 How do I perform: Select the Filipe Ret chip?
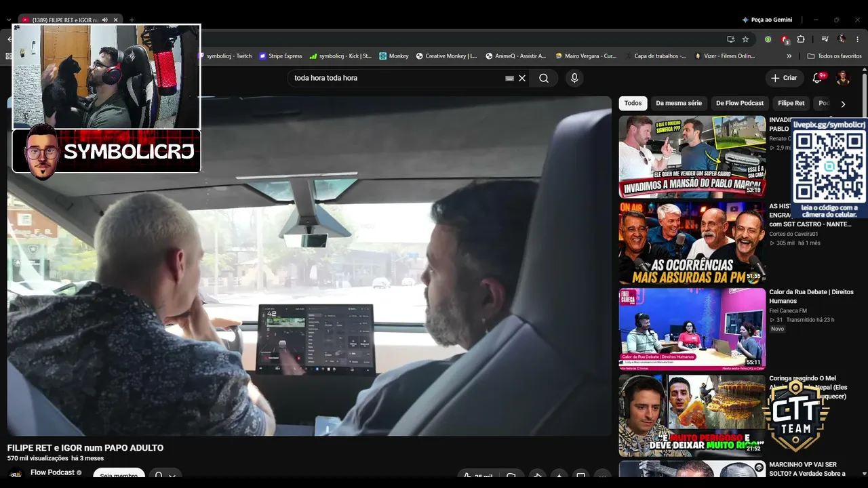click(791, 103)
